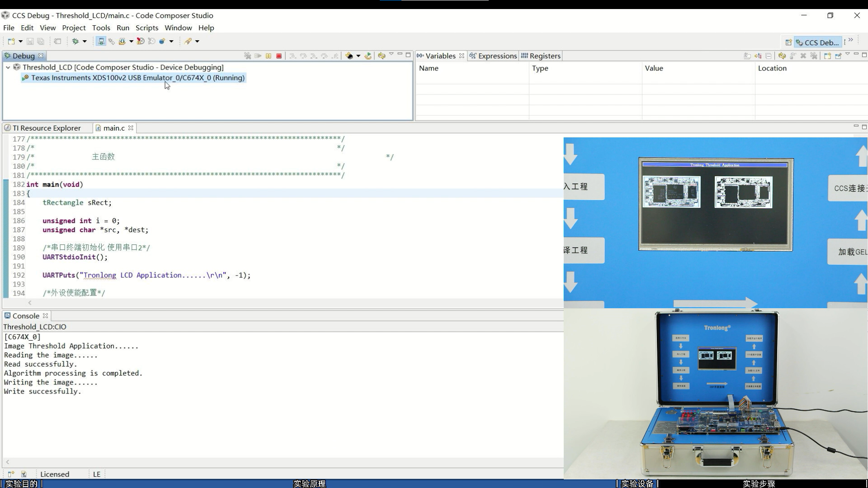Image resolution: width=868 pixels, height=488 pixels.
Task: Click the Load Program toolbar icon
Action: click(122, 41)
